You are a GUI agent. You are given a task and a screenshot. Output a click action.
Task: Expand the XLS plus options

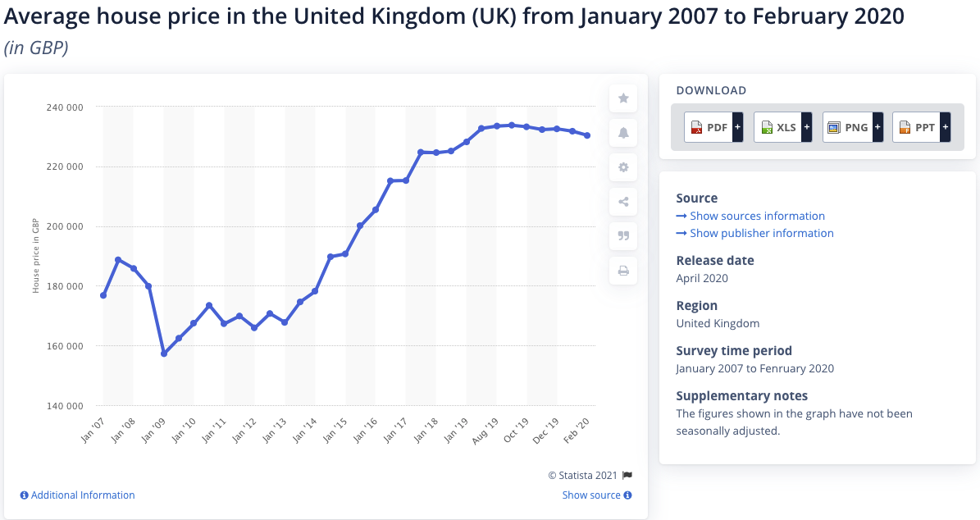tap(806, 128)
